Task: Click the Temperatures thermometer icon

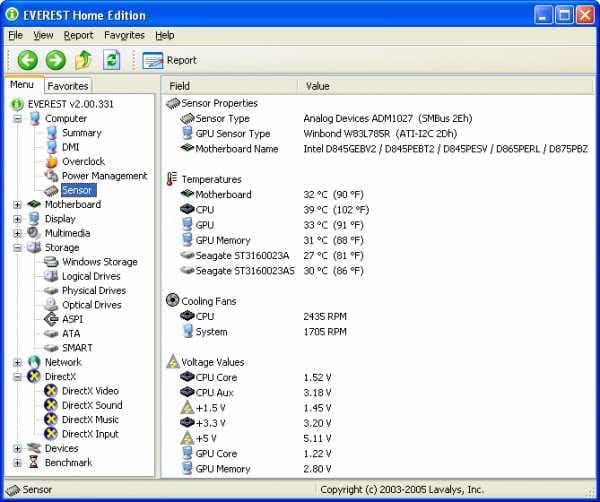Action: [x=172, y=179]
